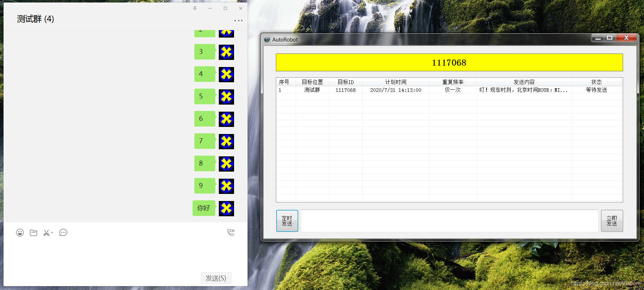644x290 pixels.
Task: Open avatar next to message 7
Action: click(x=226, y=141)
